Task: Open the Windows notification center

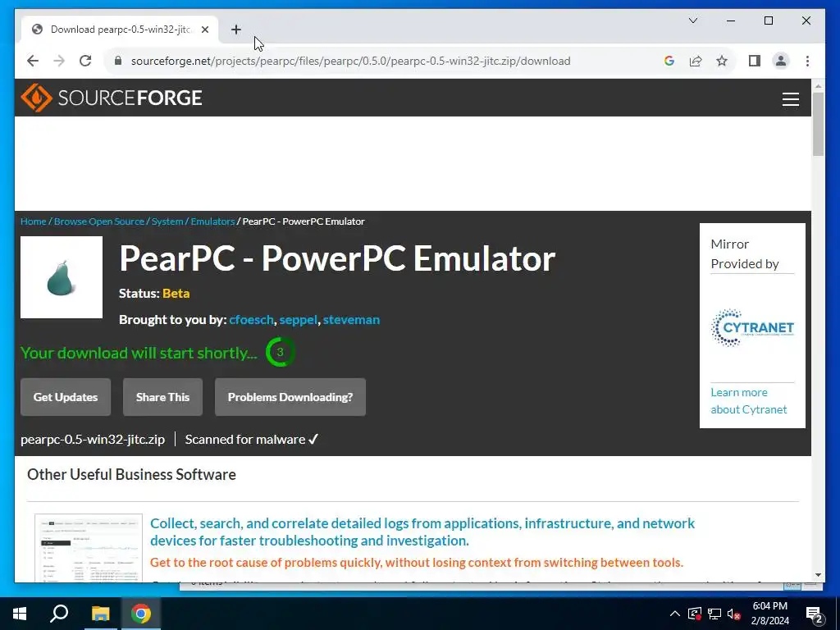Action: 815,614
